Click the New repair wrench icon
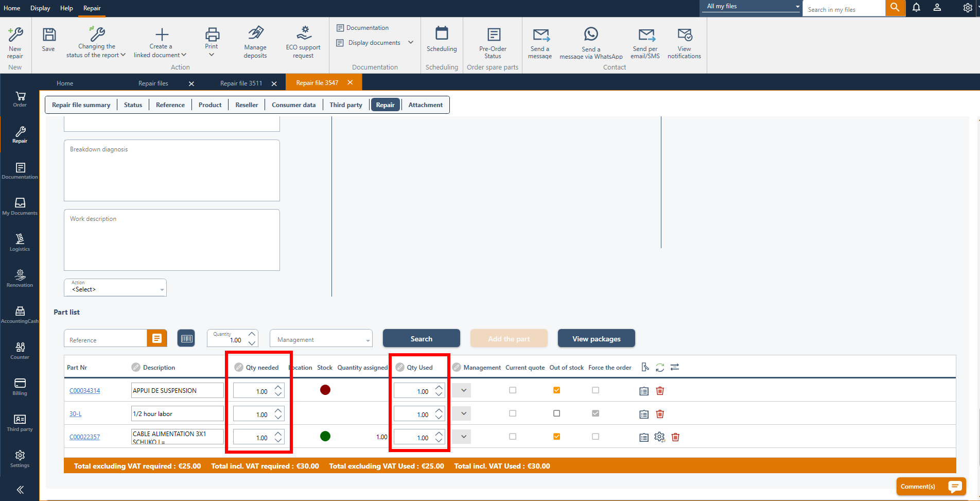 click(15, 34)
